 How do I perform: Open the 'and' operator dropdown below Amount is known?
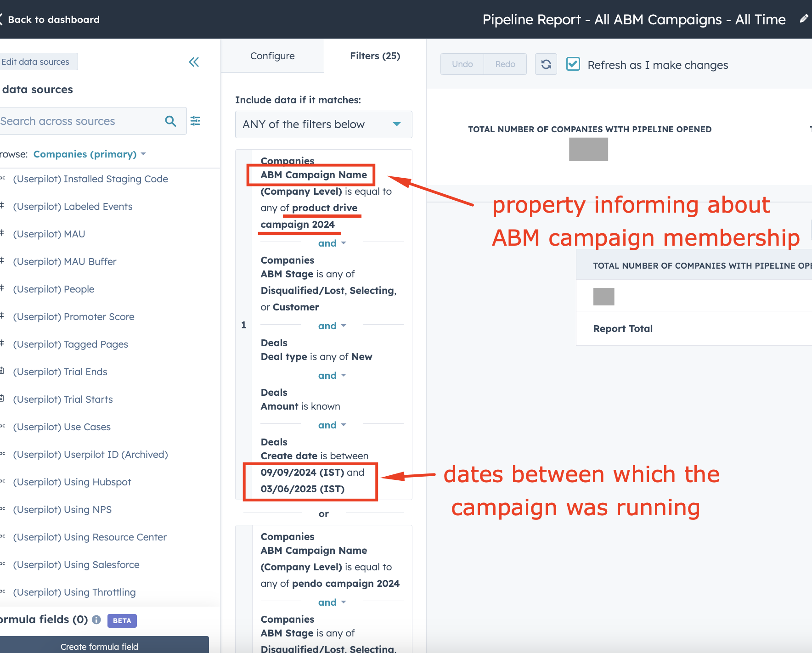click(332, 425)
